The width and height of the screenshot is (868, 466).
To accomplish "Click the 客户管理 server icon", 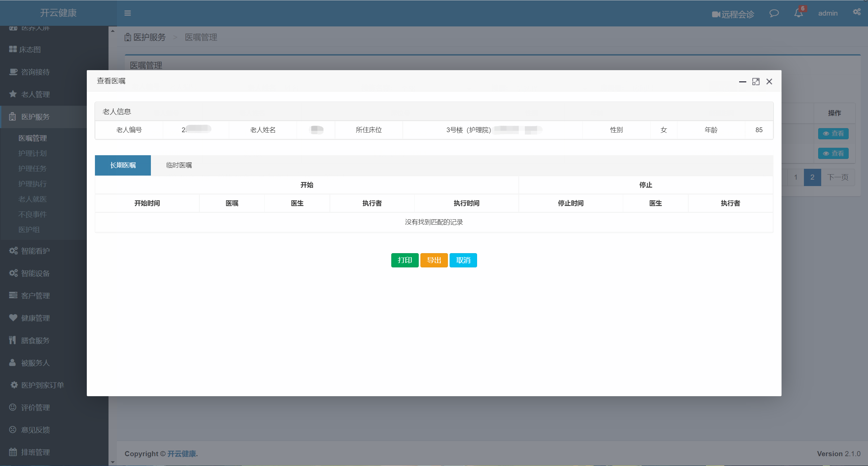I will pos(13,295).
